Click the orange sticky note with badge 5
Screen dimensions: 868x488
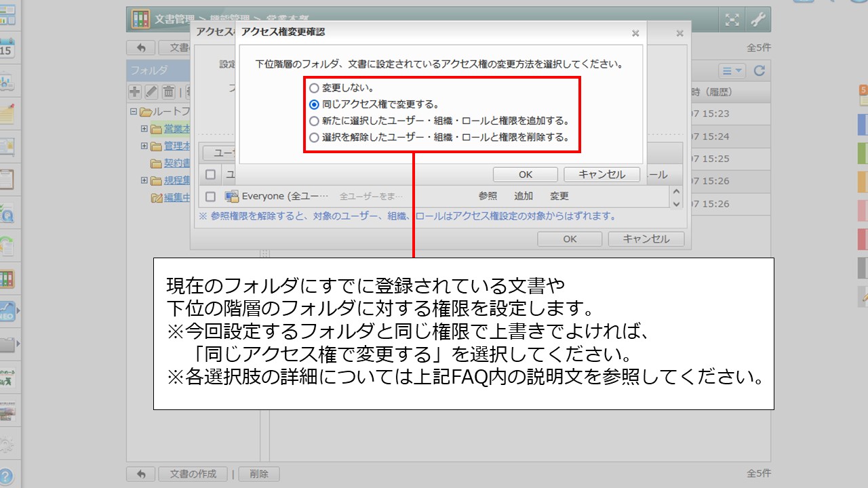(863, 96)
